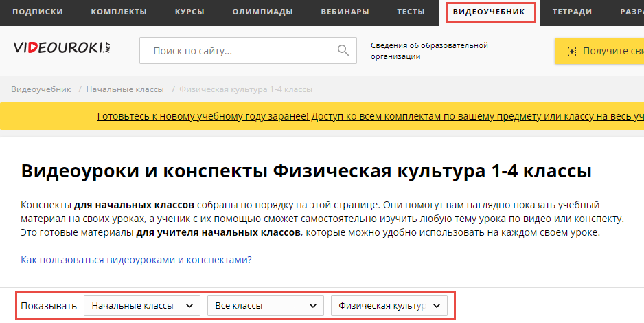This screenshot has width=644, height=323.
Task: Open the partially visible РАЗРА menu item
Action: click(632, 12)
